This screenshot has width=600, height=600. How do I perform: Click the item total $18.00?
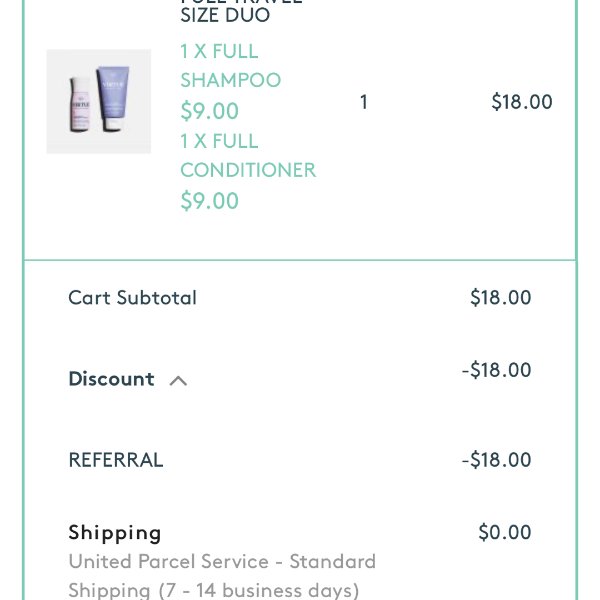pos(522,102)
